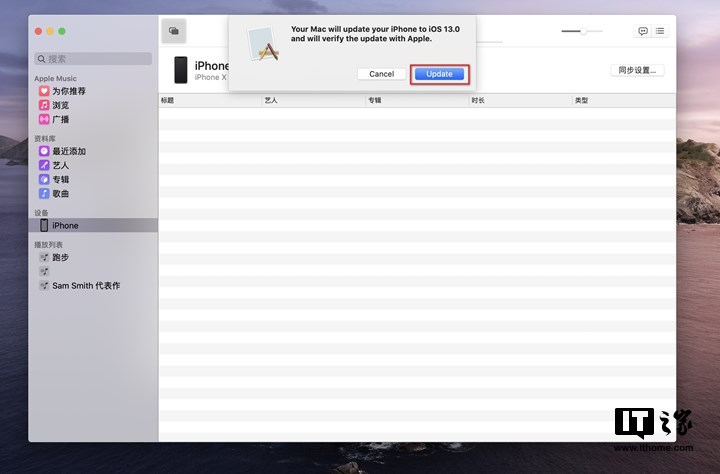The width and height of the screenshot is (720, 474).
Task: Open 浏览 in the sidebar
Action: pos(61,105)
